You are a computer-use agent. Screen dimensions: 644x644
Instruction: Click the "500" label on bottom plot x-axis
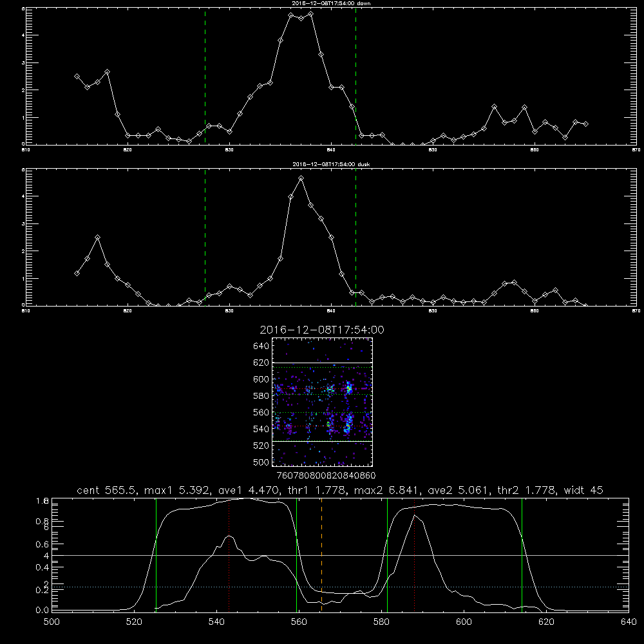(52, 622)
